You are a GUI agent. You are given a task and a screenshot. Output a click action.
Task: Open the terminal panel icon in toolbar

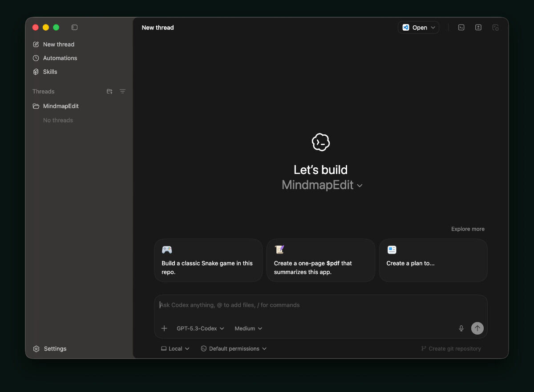point(461,28)
